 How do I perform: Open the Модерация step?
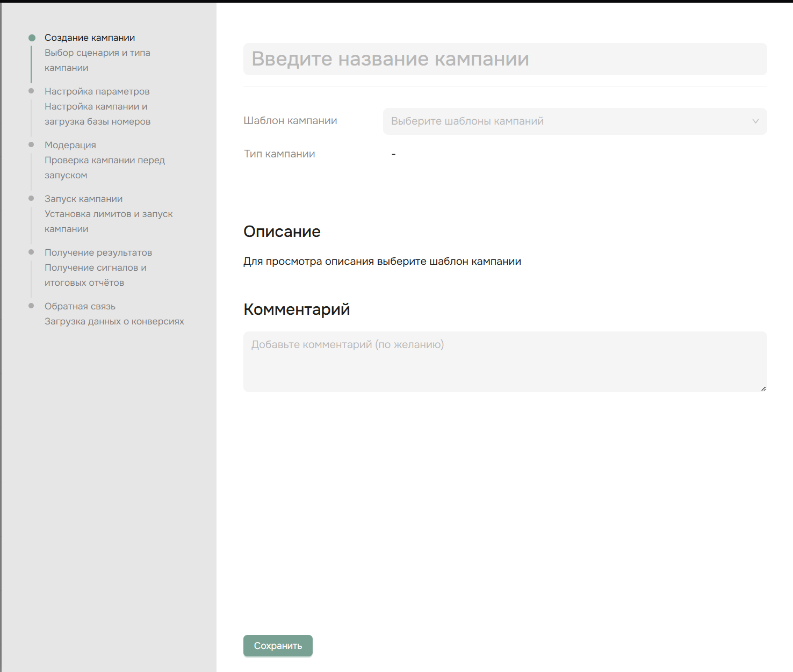click(x=70, y=145)
